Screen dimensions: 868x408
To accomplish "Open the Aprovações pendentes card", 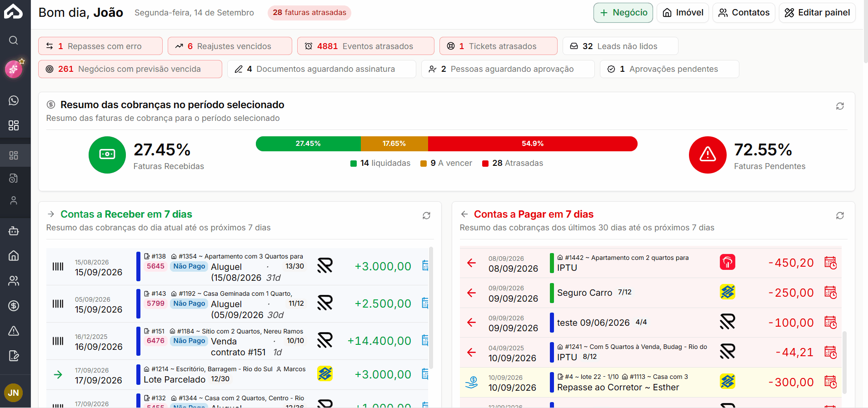I will (x=669, y=69).
